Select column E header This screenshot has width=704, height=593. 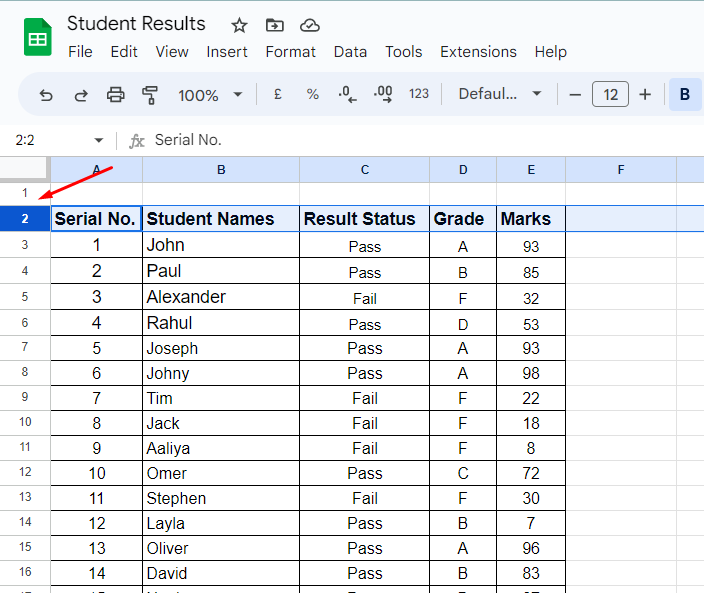click(531, 170)
